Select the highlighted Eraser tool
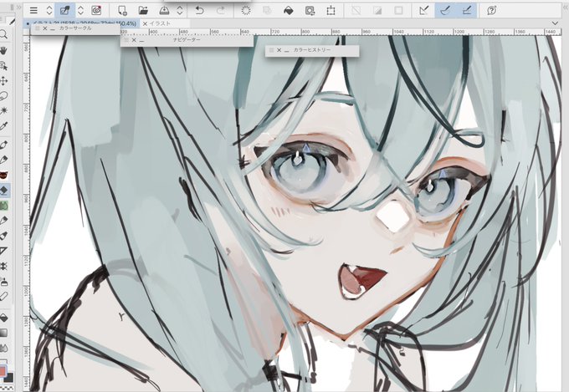This screenshot has height=392, width=569. [x=4, y=191]
